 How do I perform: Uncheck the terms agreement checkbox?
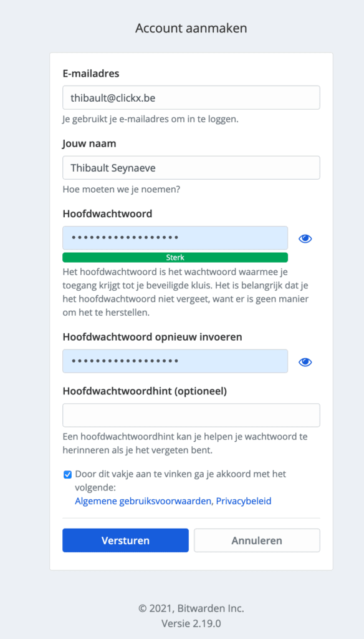pyautogui.click(x=67, y=474)
